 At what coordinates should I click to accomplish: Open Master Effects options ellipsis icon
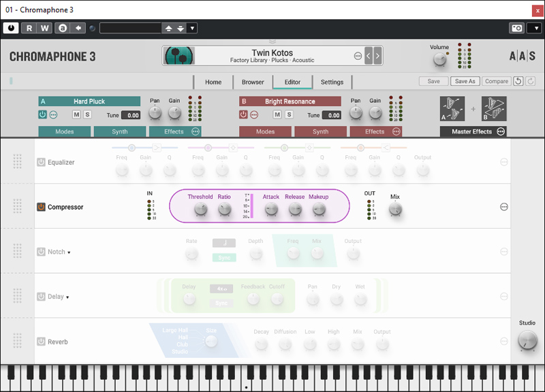coord(501,132)
